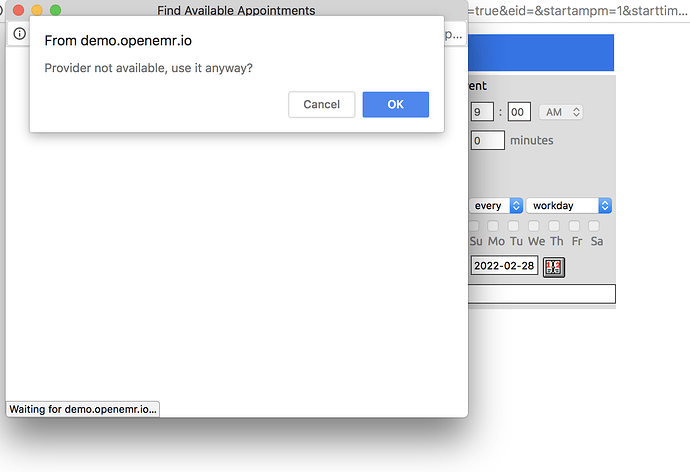Click the date field showing 2022-02-28

tap(504, 266)
